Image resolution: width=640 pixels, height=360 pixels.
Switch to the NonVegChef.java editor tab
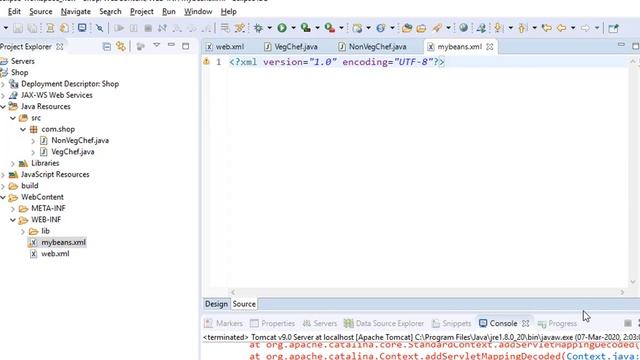(x=373, y=47)
